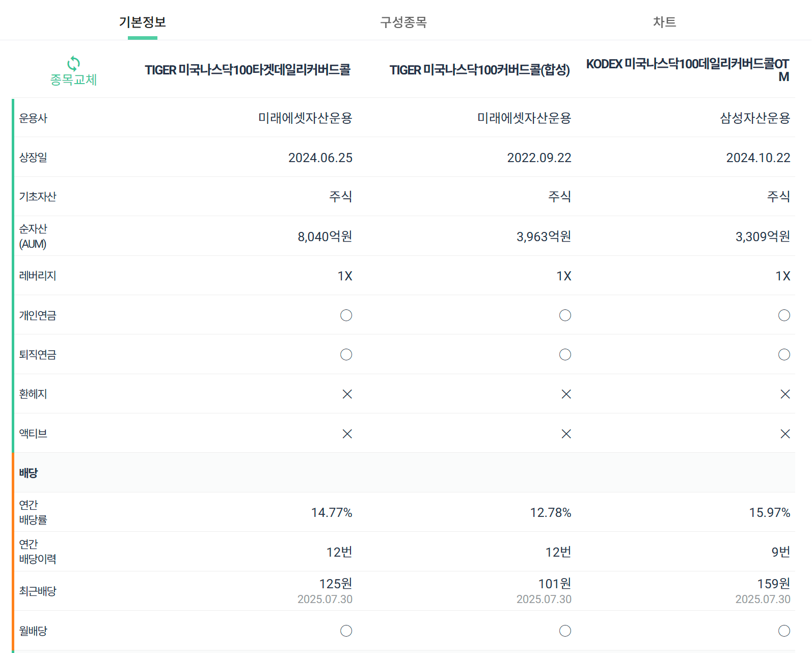Click recent dividend 101원
Screen dimensions: 812x653
pos(555,584)
